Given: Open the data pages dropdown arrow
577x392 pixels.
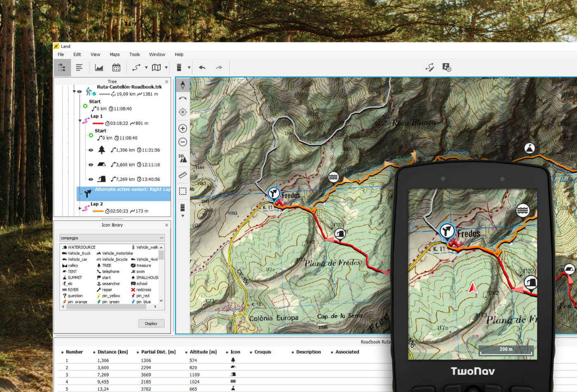Looking at the screenshot, I should [189, 68].
